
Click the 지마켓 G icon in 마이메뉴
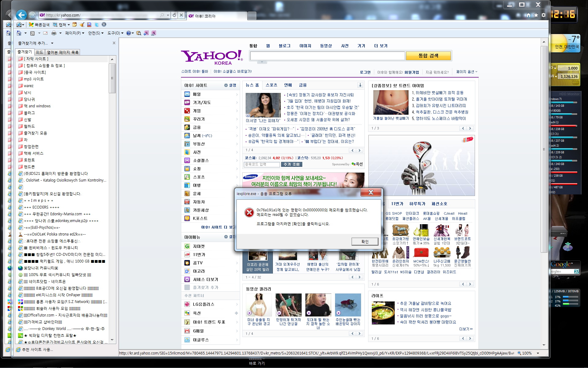pyautogui.click(x=187, y=246)
